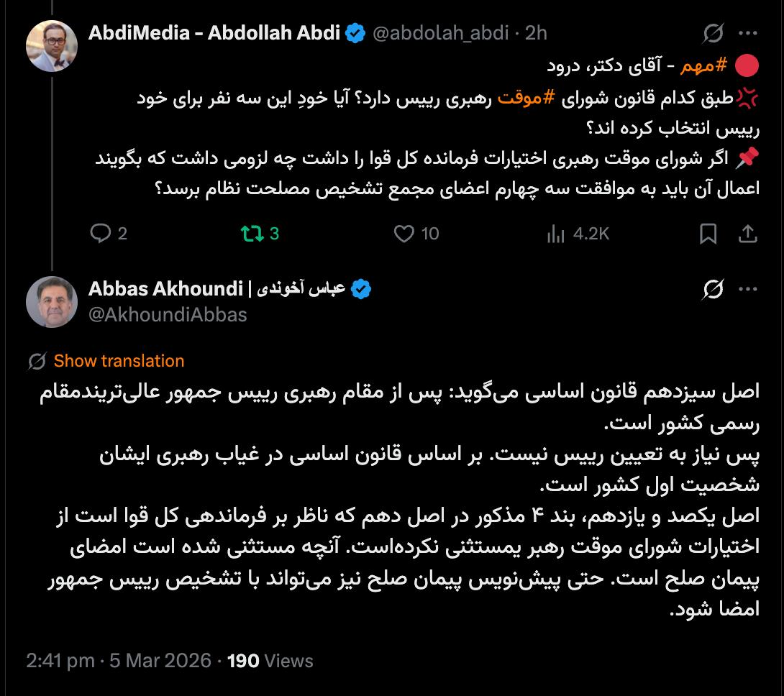The height and width of the screenshot is (696, 784).
Task: Like the AbdiMedia post
Action: click(x=406, y=233)
